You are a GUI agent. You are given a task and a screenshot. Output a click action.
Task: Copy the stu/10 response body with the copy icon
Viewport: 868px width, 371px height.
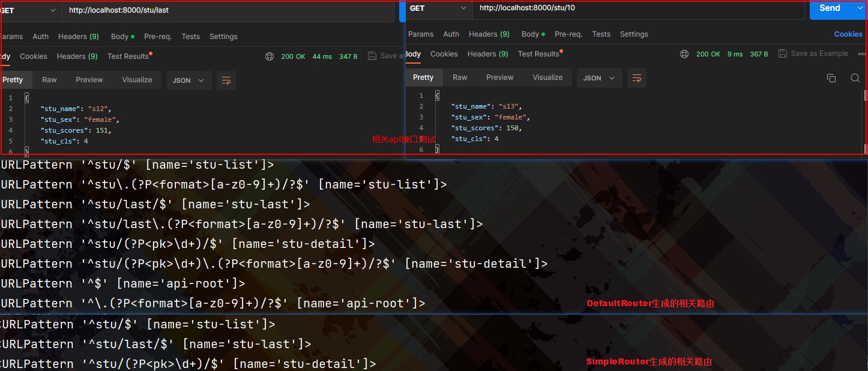coord(831,78)
